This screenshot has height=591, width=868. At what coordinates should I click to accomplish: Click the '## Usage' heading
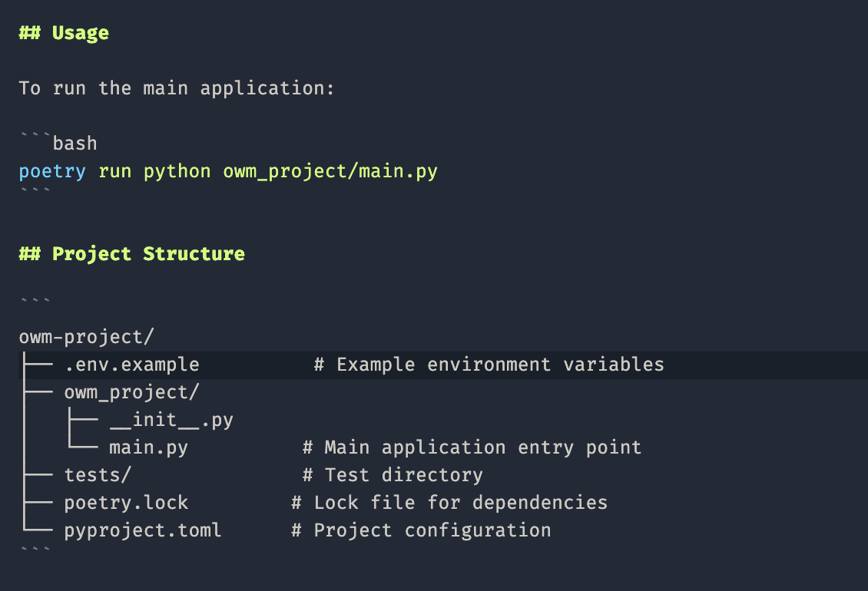64,33
